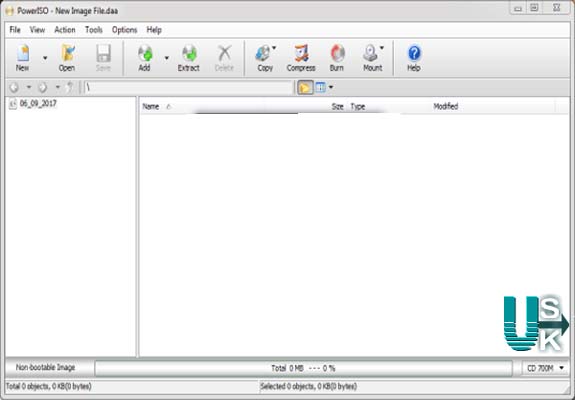This screenshot has width=575, height=400.
Task: Click the Back navigation arrow icon
Action: click(x=14, y=87)
